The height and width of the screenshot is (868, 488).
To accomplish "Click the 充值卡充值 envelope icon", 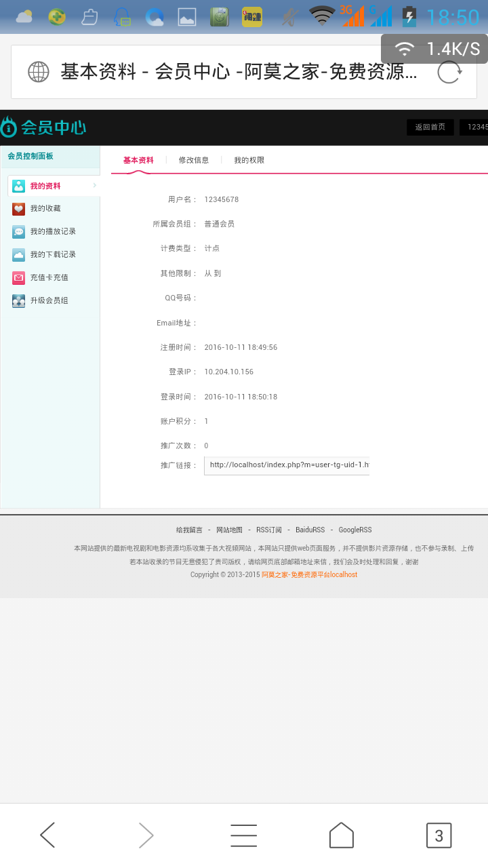I will [18, 278].
